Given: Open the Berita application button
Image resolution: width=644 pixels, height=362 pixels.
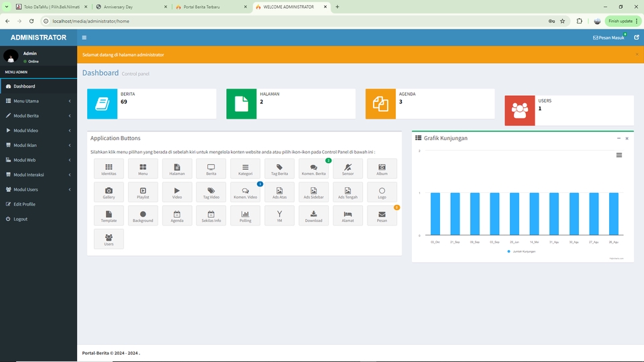Looking at the screenshot, I should 211,169.
